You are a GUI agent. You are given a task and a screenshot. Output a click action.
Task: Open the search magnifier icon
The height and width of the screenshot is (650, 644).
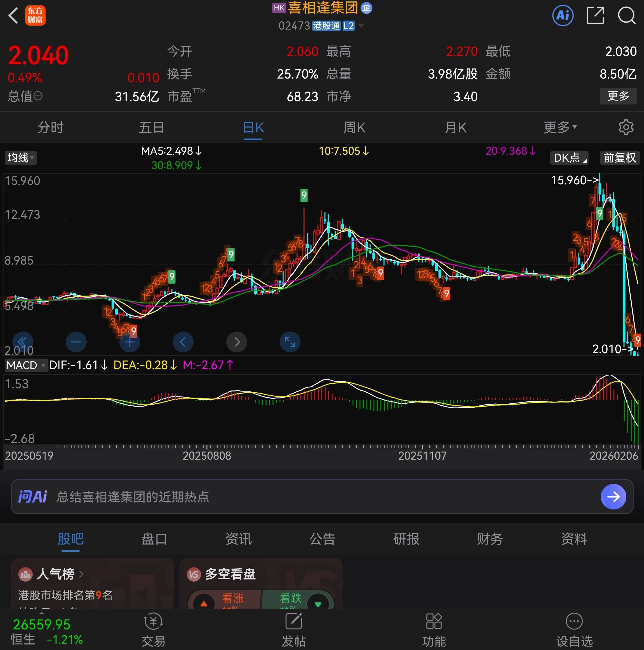click(626, 15)
